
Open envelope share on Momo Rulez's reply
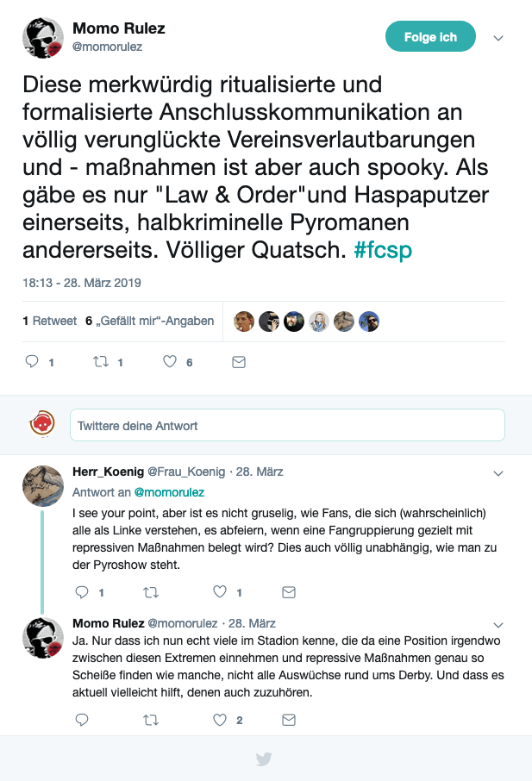289,719
